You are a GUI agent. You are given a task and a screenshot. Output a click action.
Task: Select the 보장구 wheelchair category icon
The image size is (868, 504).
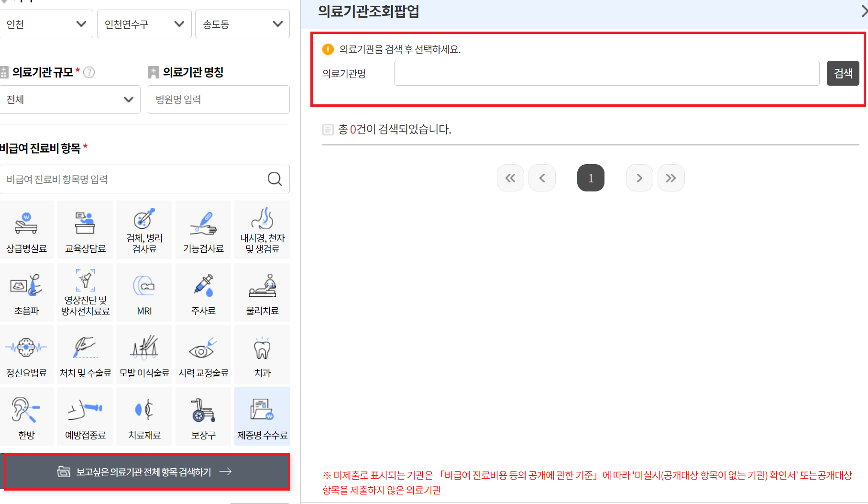pyautogui.click(x=203, y=416)
